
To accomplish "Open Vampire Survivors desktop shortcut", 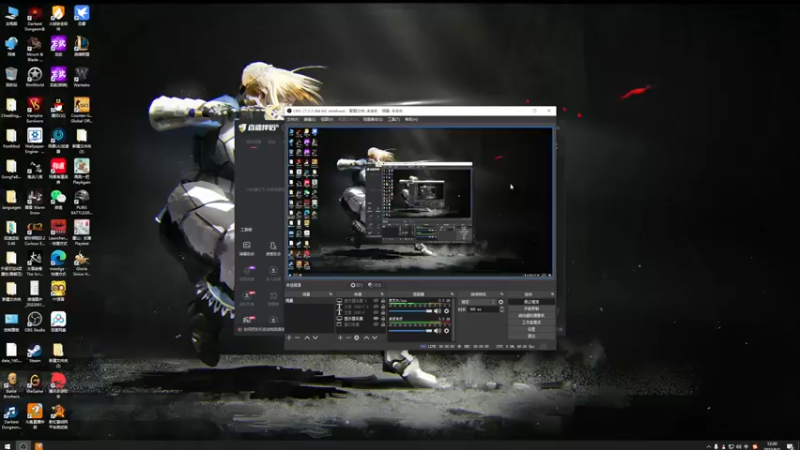I will (35, 110).
